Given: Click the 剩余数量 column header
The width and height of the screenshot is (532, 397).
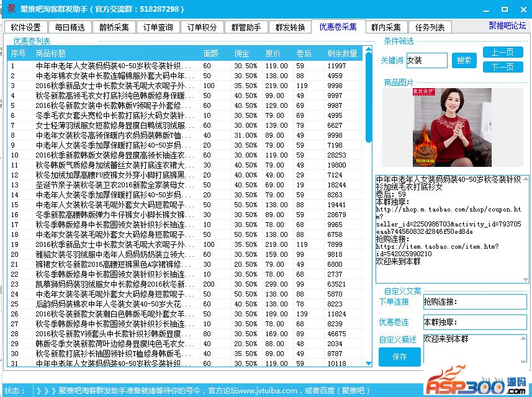Looking at the screenshot, I should (x=342, y=53).
